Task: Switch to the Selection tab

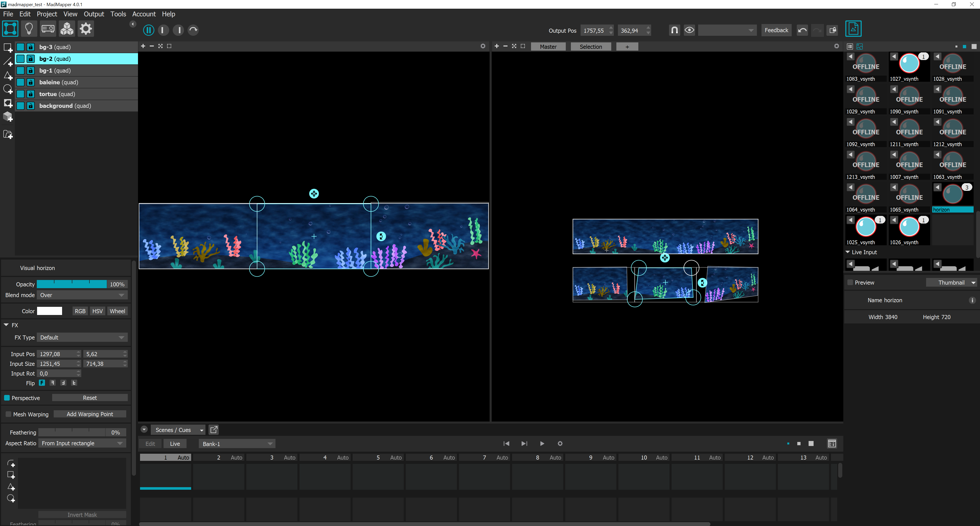Action: [591, 47]
